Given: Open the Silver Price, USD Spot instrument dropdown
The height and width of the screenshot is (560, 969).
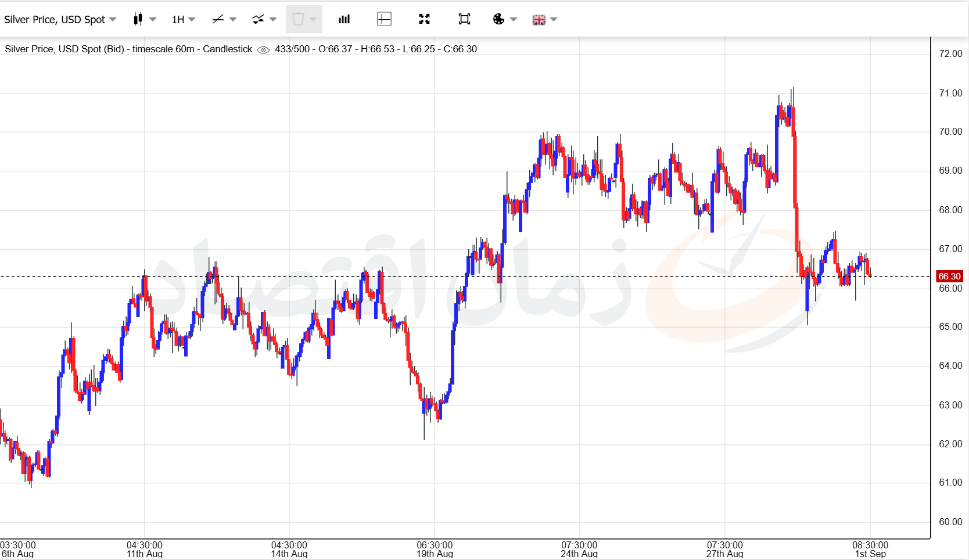Looking at the screenshot, I should tap(60, 20).
